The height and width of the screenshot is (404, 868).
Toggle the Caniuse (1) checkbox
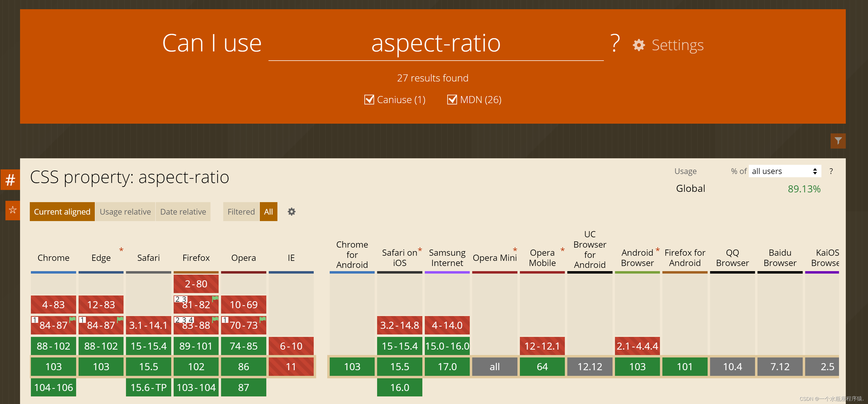369,100
